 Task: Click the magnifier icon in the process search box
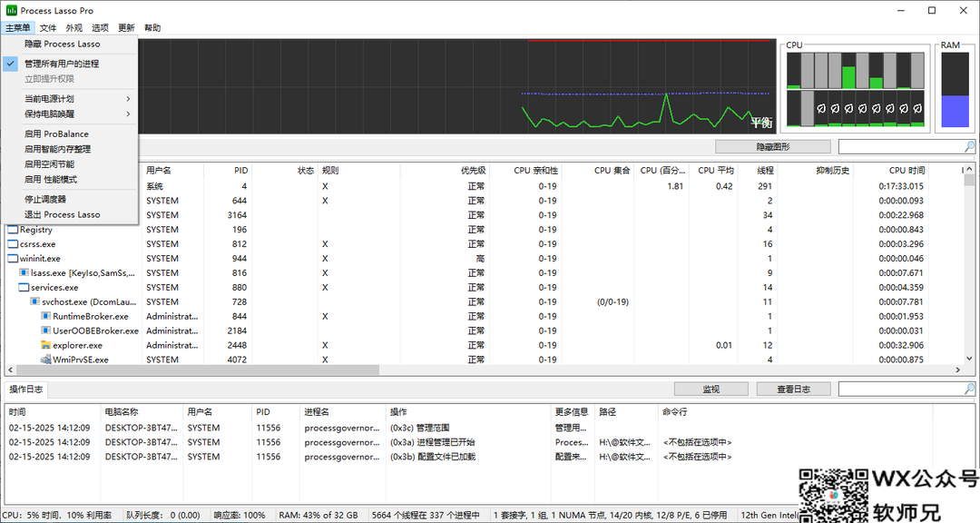tap(969, 146)
